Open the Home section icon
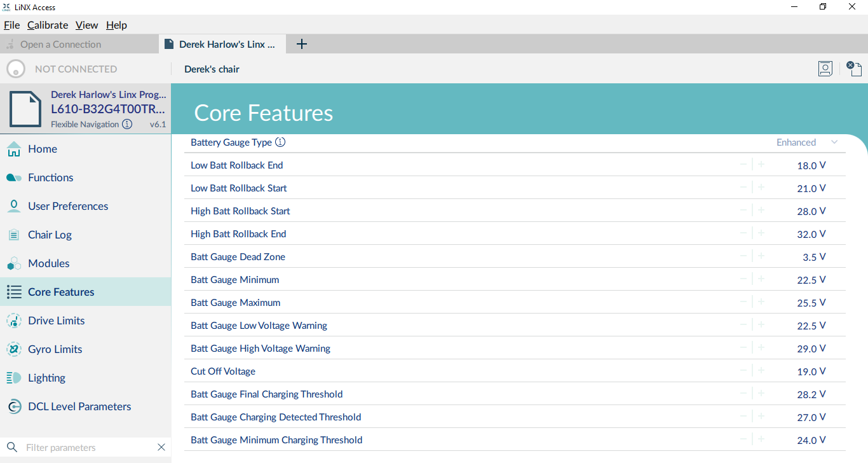868x463 pixels. pos(13,149)
